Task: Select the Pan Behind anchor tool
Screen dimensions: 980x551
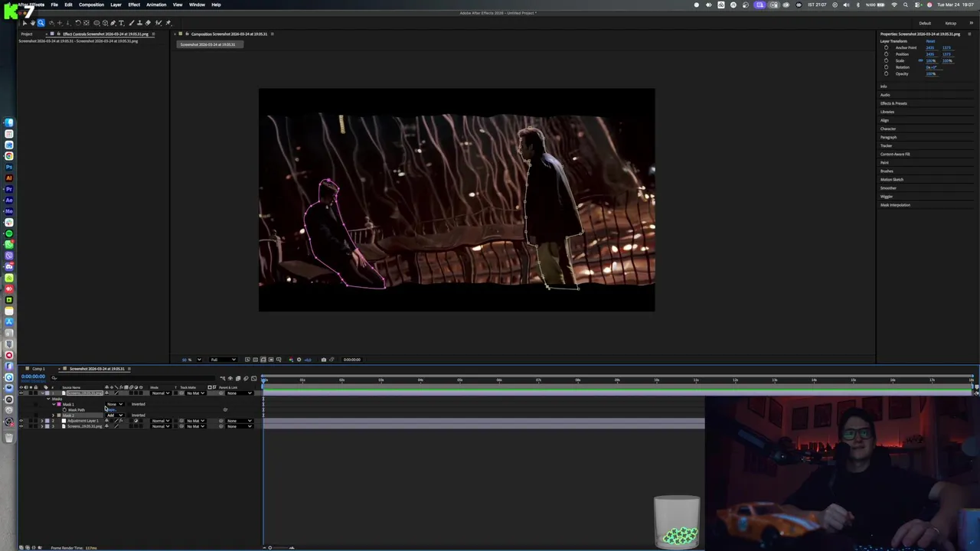Action: (87, 23)
